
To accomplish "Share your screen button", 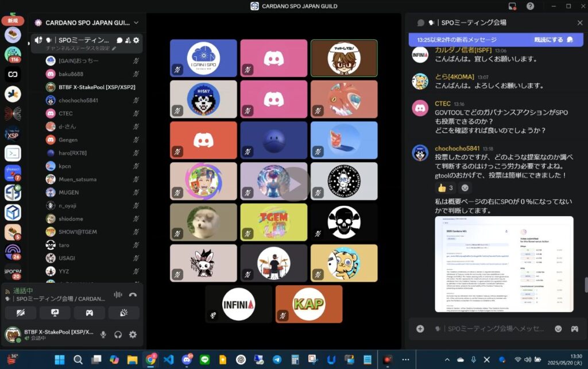I will pos(55,313).
